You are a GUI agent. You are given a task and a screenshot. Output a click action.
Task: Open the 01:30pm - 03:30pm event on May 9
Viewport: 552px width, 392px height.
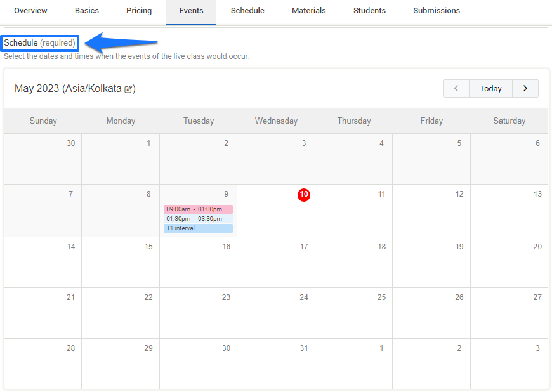click(198, 219)
